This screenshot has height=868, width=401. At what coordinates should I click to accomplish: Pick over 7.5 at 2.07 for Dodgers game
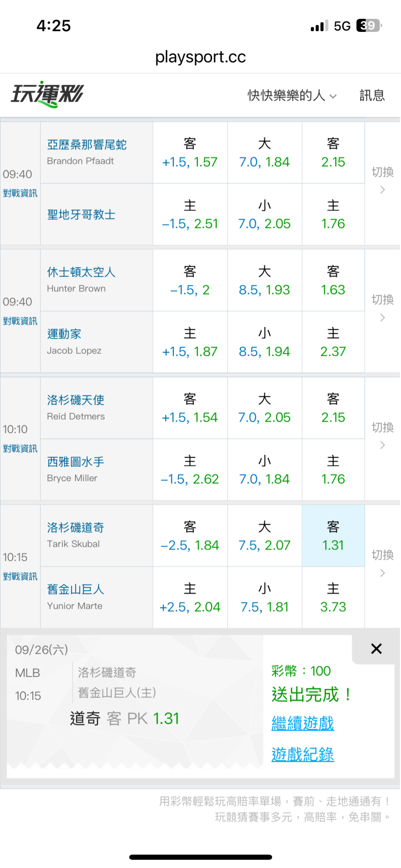pyautogui.click(x=264, y=536)
